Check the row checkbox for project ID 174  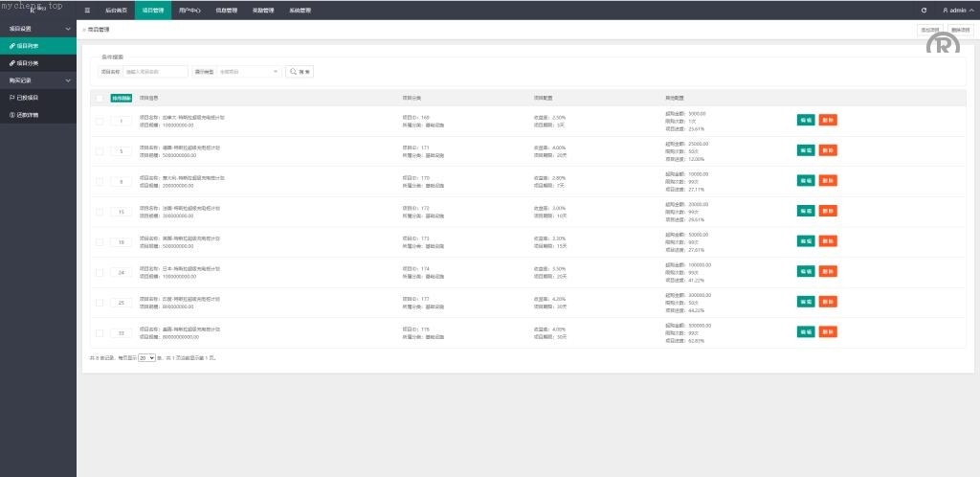(x=100, y=272)
